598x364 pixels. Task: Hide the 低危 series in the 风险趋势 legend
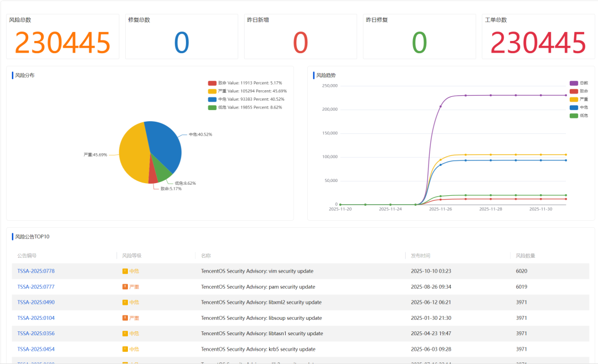[574, 116]
